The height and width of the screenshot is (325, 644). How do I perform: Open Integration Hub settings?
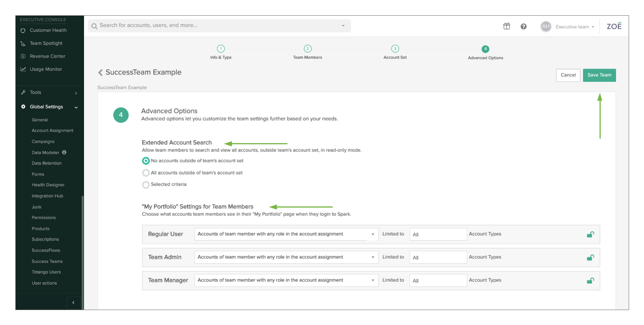(x=48, y=196)
